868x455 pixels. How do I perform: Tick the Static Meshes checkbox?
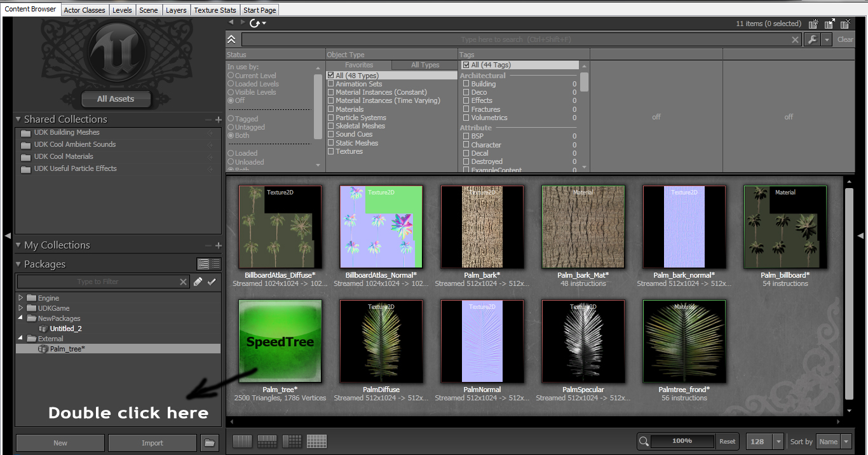coord(330,143)
